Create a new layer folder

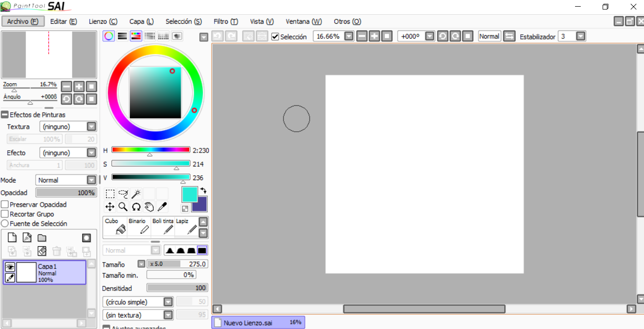[x=42, y=238]
